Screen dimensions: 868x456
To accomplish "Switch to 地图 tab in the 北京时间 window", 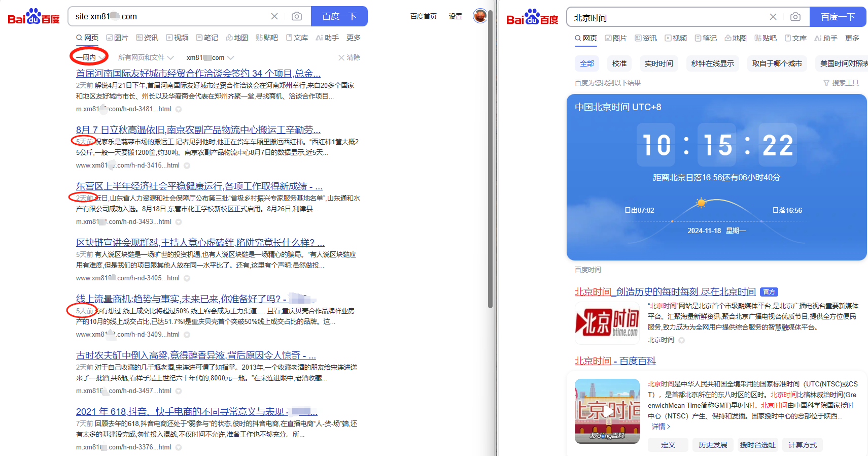I will point(736,38).
